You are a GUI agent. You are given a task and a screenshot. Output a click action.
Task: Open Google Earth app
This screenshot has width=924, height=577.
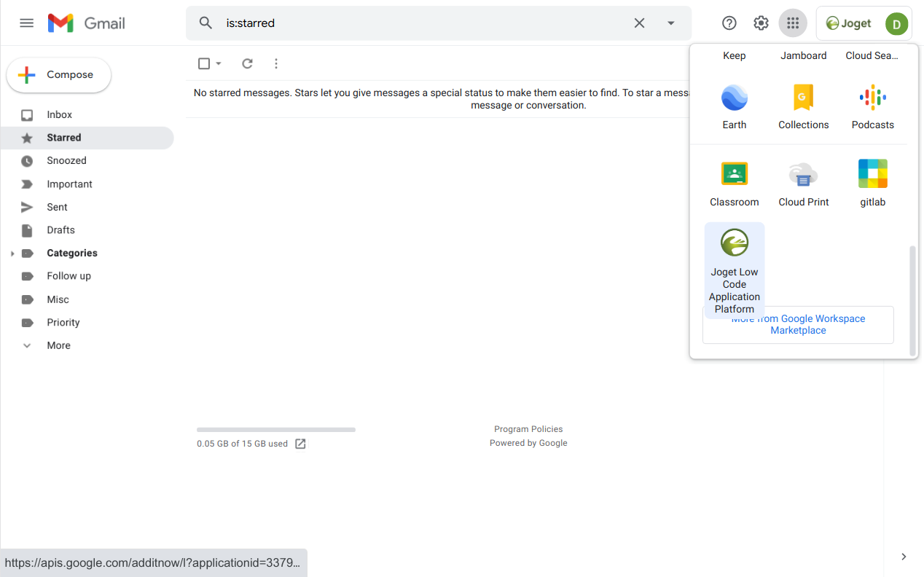(x=735, y=106)
